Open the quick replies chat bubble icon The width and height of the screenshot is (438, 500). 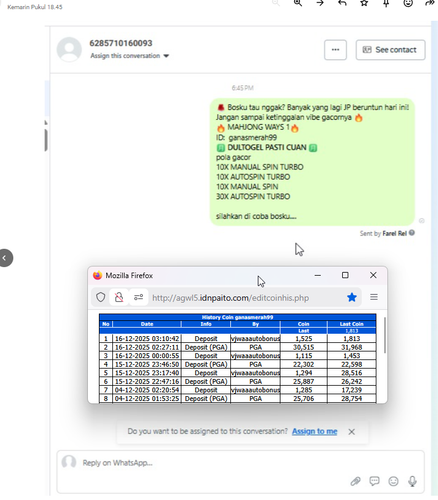[374, 481]
